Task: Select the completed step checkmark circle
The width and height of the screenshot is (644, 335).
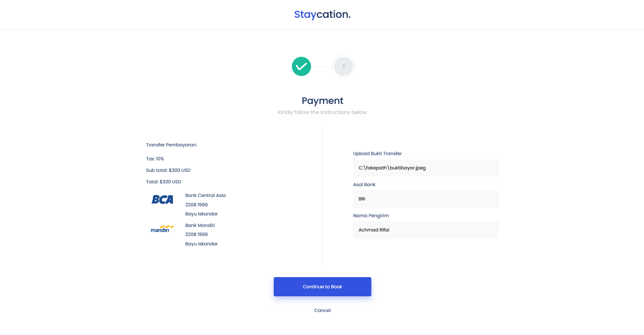Action: [301, 66]
